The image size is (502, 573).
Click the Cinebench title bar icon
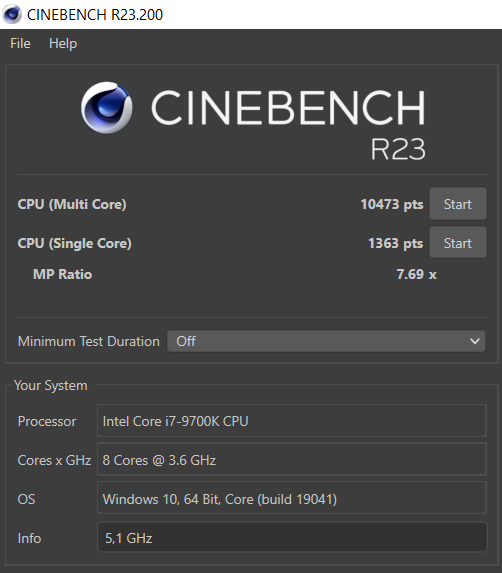pos(12,14)
